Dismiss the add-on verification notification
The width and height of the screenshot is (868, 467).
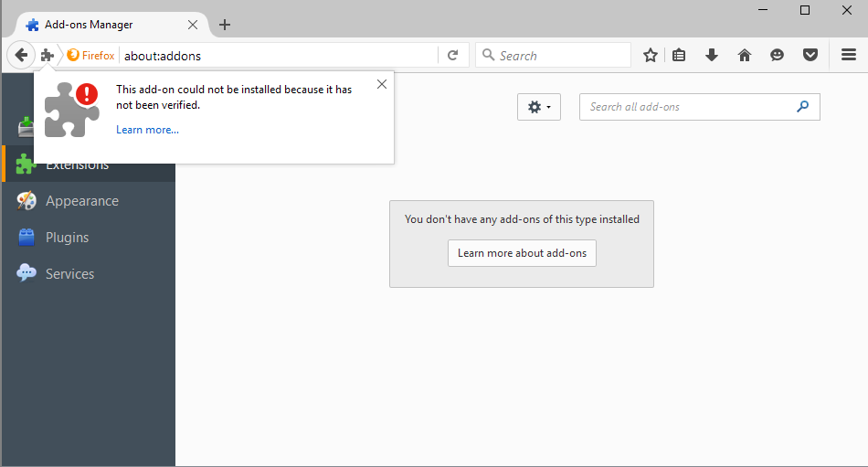pyautogui.click(x=382, y=84)
